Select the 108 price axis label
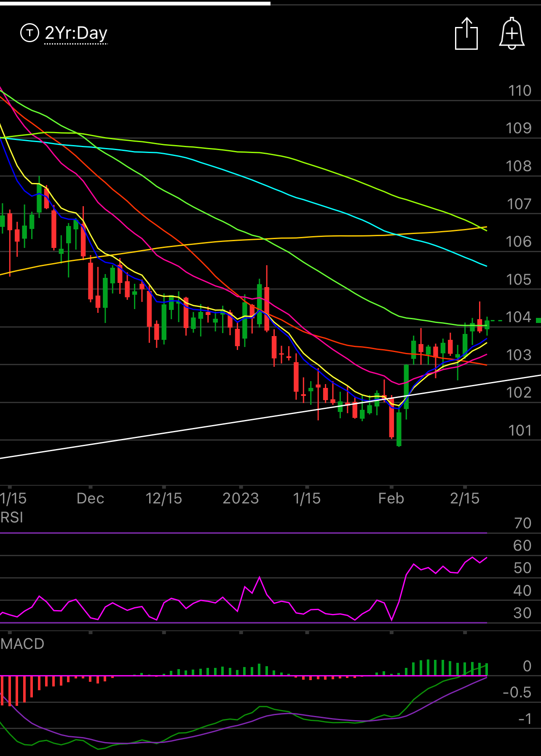Viewport: 541px width, 756px height. [519, 166]
